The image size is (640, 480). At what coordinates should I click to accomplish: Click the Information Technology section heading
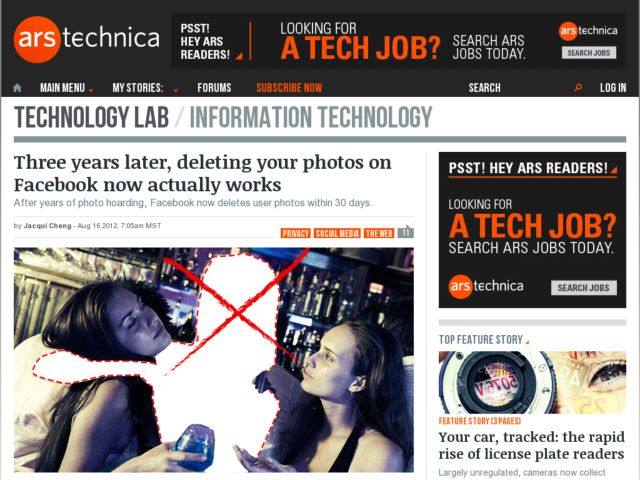pos(311,117)
